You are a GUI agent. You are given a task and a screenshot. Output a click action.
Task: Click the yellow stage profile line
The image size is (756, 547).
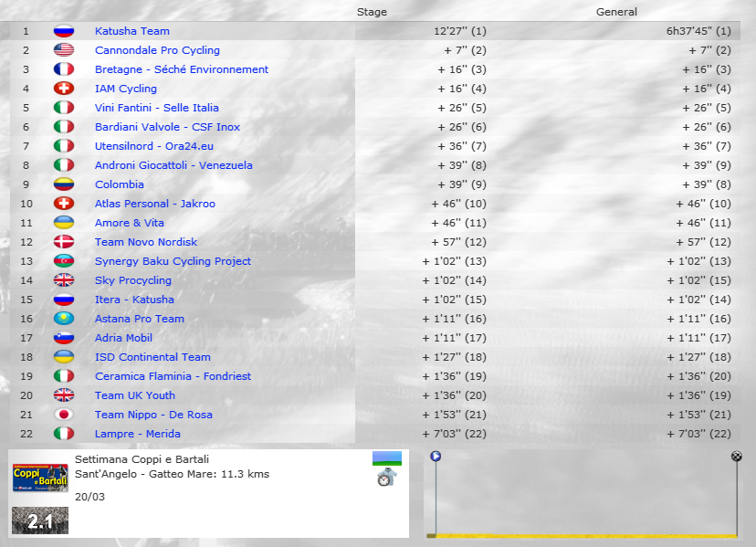pyautogui.click(x=584, y=536)
